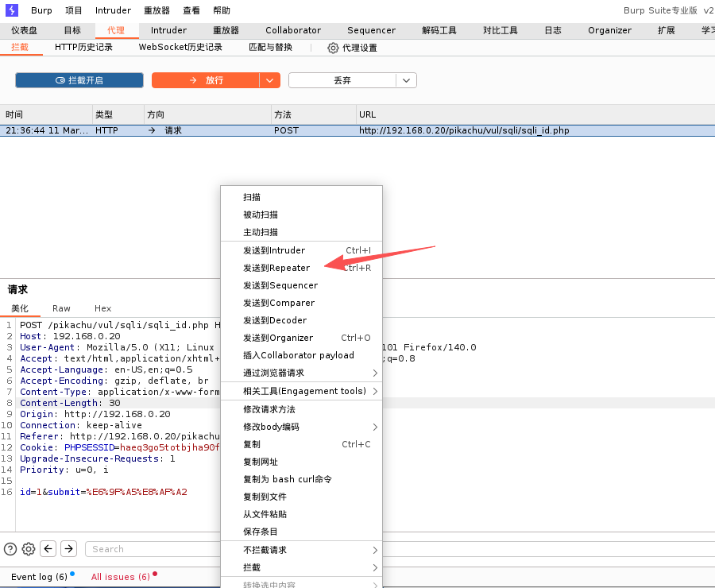Switch to the Collaborator tab
Viewport: 715px width, 588px height.
pyautogui.click(x=293, y=30)
